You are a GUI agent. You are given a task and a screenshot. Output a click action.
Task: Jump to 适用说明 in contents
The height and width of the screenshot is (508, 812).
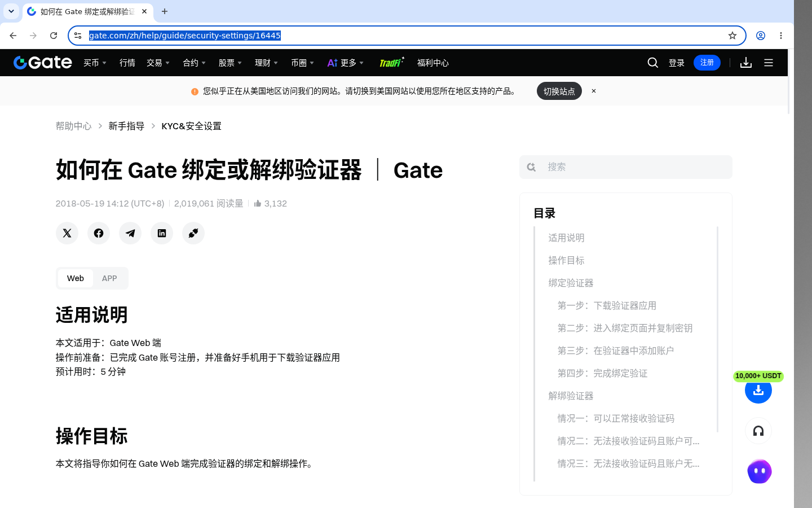[566, 238]
